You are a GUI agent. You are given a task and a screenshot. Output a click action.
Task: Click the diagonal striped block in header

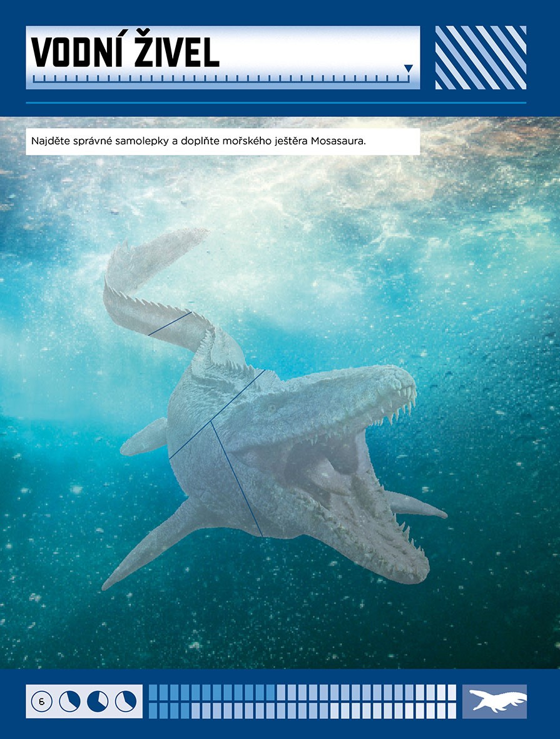(x=481, y=58)
